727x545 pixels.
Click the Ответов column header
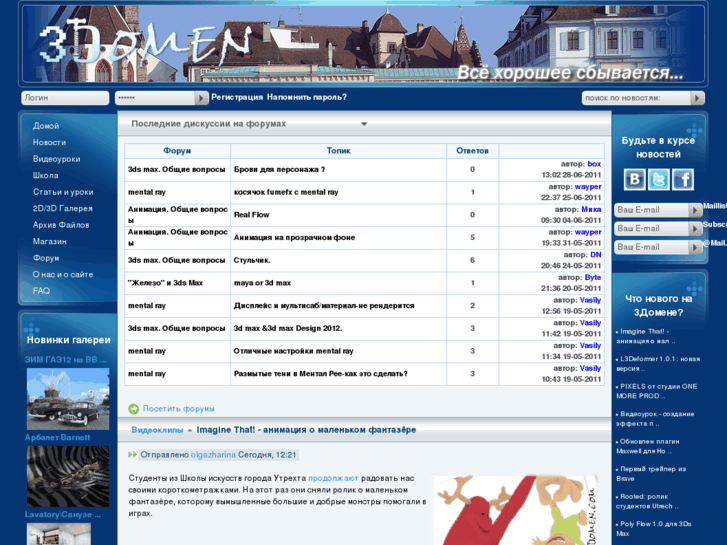coord(472,151)
